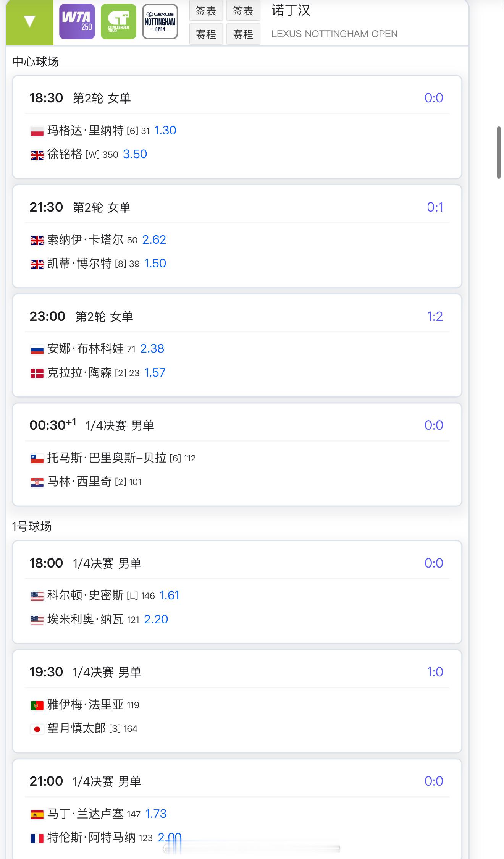This screenshot has height=859, width=504.
Task: Open the right 赛程 schedule button
Action: tap(243, 34)
